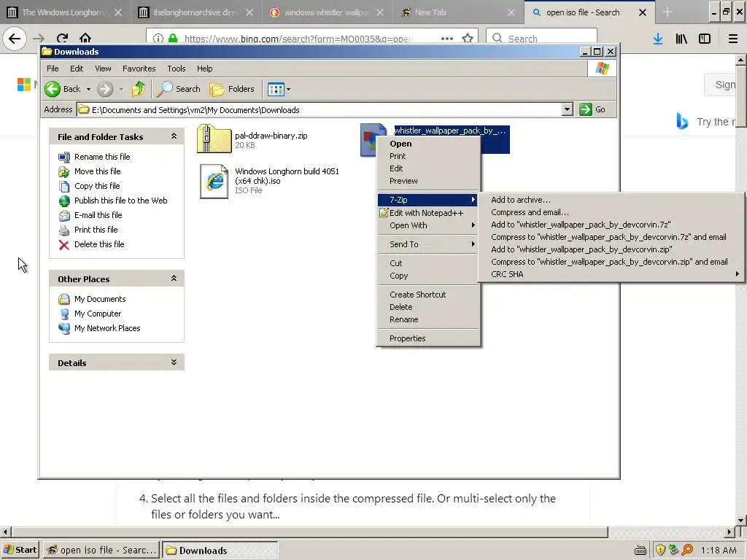Viewport: 747px width, 560px height.
Task: Click Publish this file to the Web
Action: tap(120, 201)
